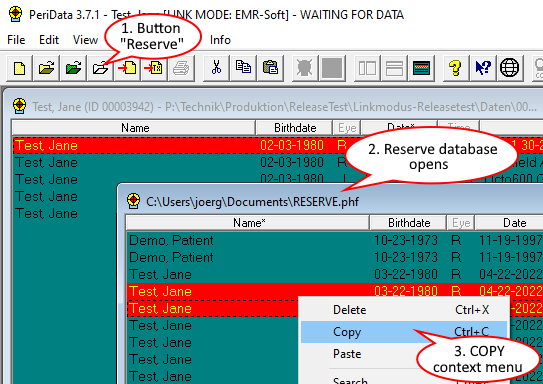
Task: Sort by Birthdate column in RESERVE.phf
Action: 408,223
